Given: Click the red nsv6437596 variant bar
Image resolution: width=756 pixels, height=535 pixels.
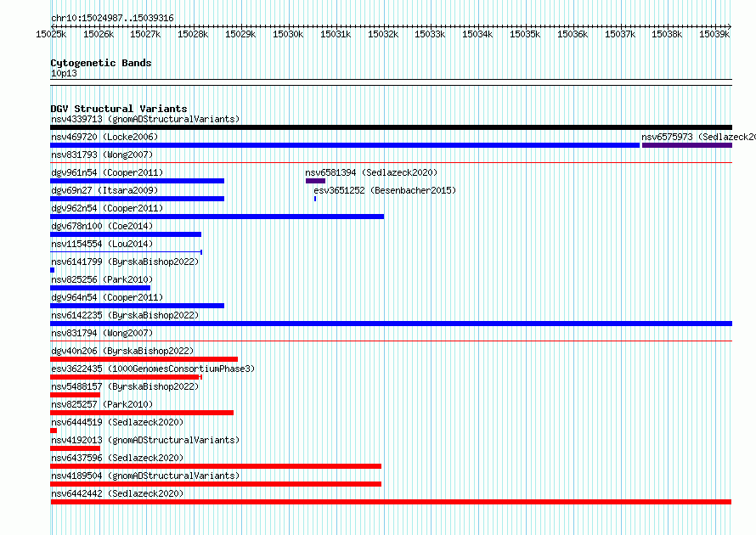Looking at the screenshot, I should 216,466.
